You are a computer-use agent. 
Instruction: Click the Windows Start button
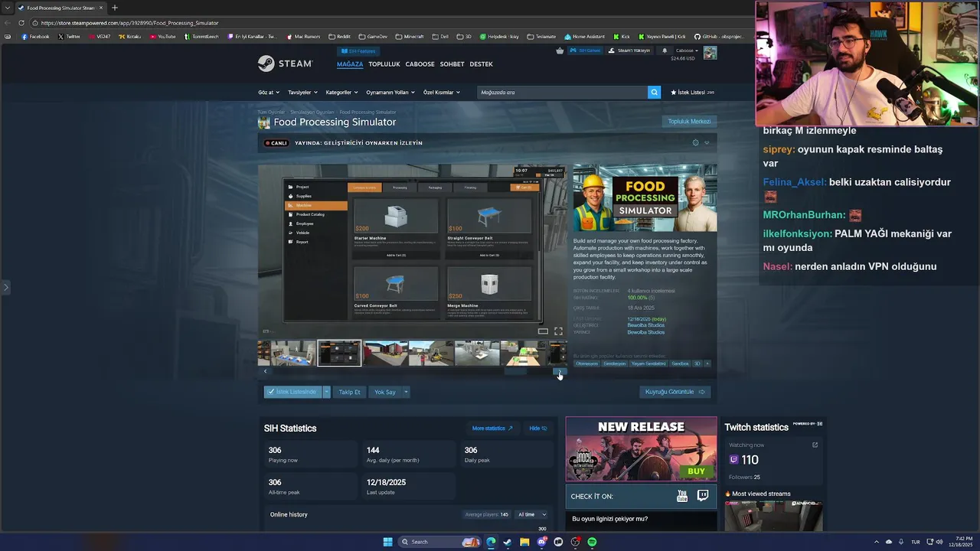tap(387, 542)
